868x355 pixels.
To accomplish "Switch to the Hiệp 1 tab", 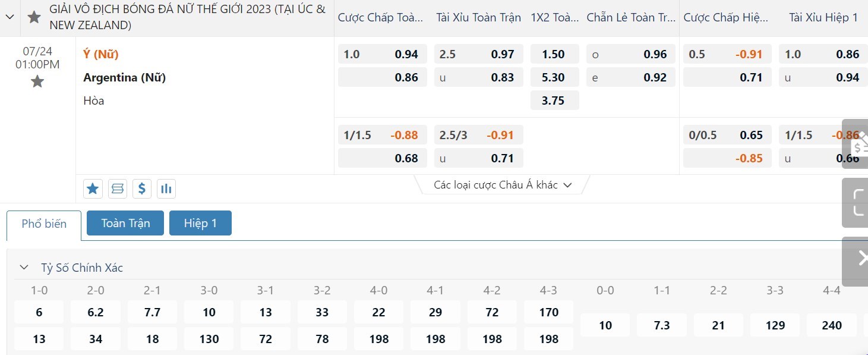I will coord(200,224).
